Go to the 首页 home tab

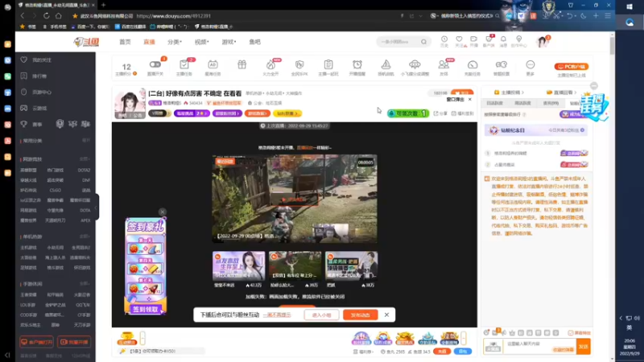pyautogui.click(x=125, y=42)
